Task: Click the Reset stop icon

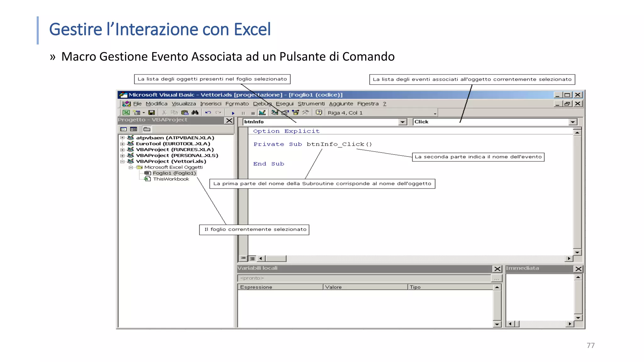Action: 253,113
